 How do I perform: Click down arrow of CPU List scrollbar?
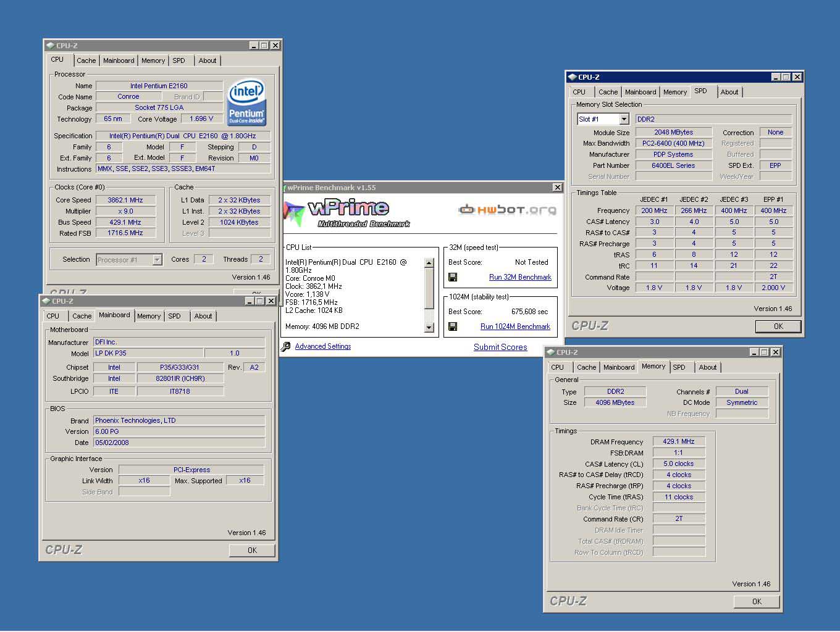[x=429, y=328]
